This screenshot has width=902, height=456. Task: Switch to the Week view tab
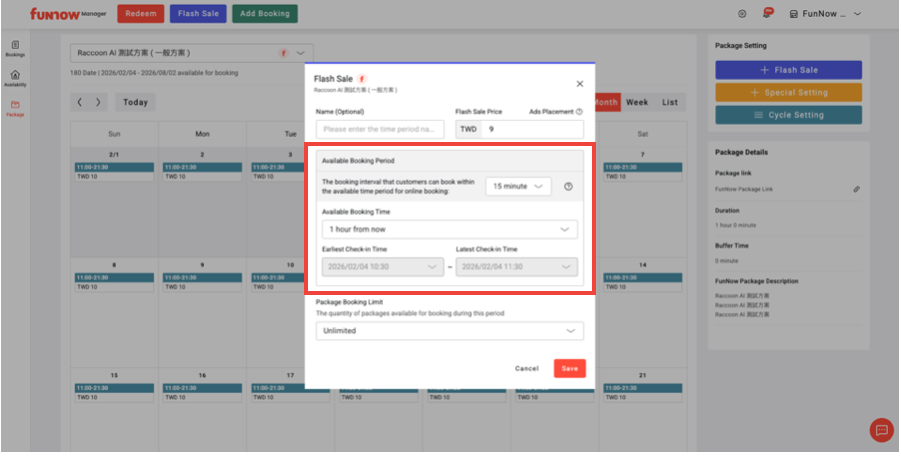637,102
